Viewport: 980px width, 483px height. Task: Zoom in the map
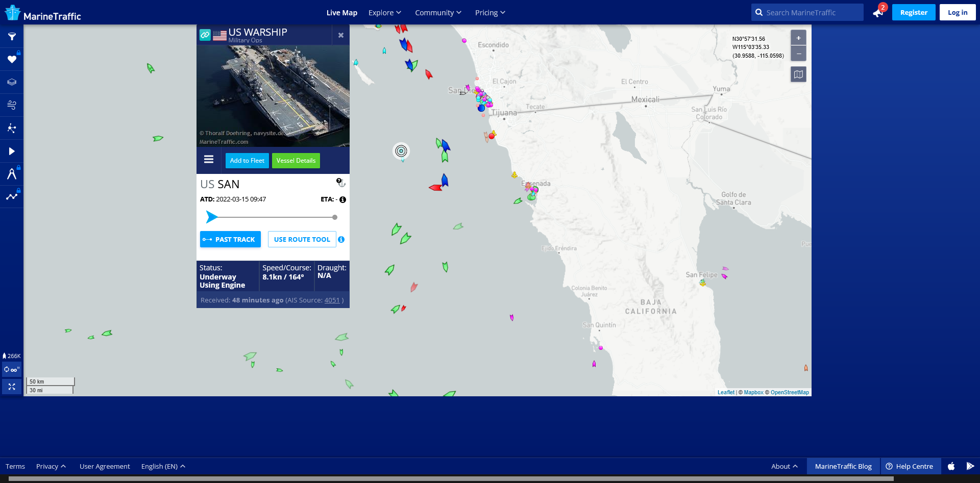click(798, 38)
